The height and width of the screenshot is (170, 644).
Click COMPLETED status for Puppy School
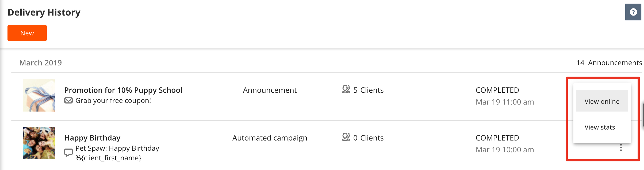click(x=497, y=90)
